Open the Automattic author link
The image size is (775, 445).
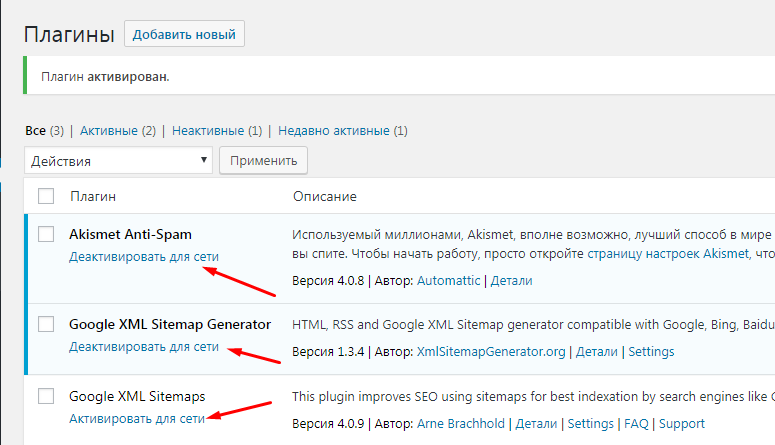[x=446, y=281]
